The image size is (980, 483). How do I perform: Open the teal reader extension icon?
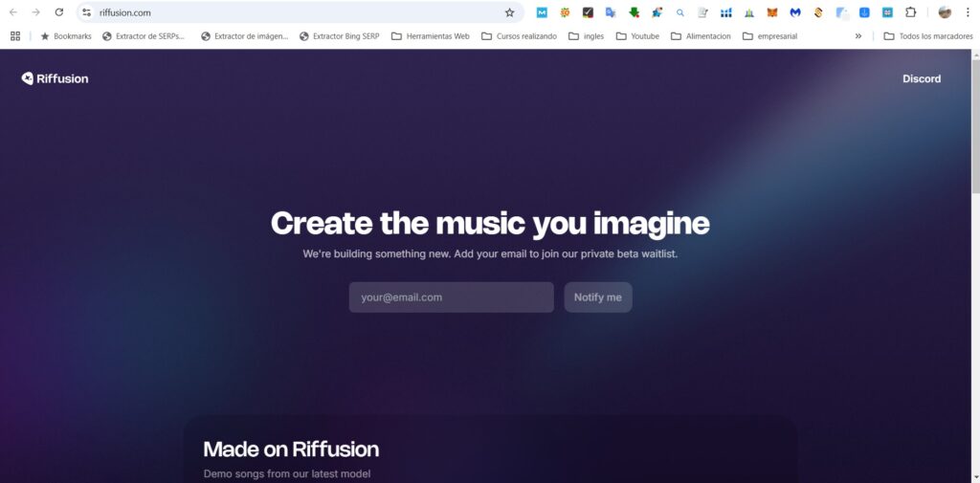(x=887, y=12)
